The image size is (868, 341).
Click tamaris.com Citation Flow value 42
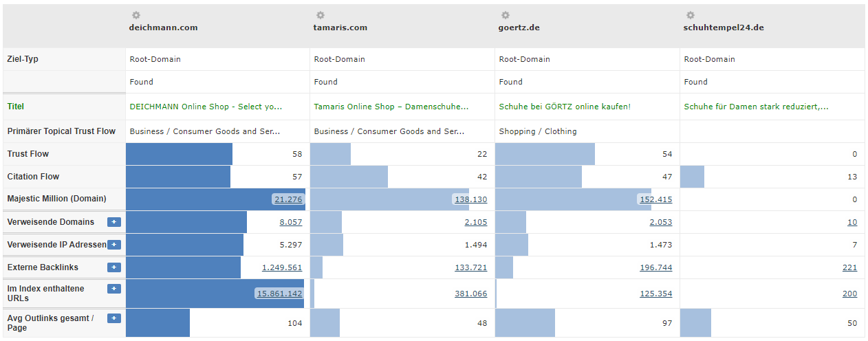point(482,177)
